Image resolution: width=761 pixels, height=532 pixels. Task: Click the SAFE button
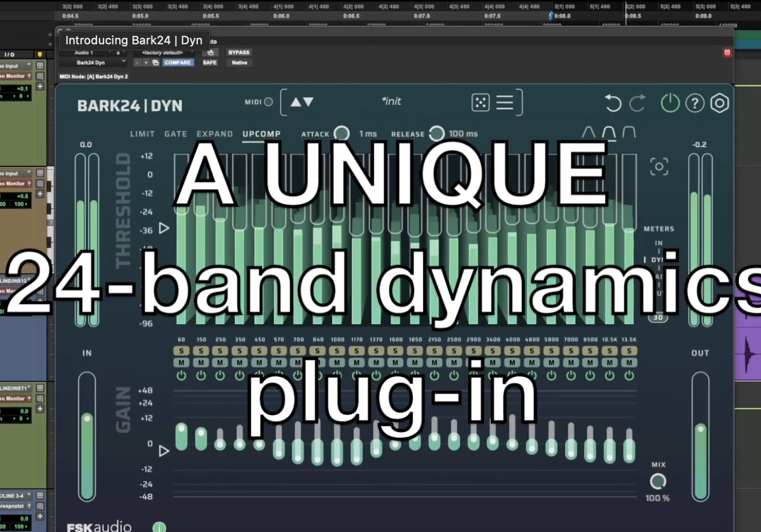pyautogui.click(x=210, y=62)
